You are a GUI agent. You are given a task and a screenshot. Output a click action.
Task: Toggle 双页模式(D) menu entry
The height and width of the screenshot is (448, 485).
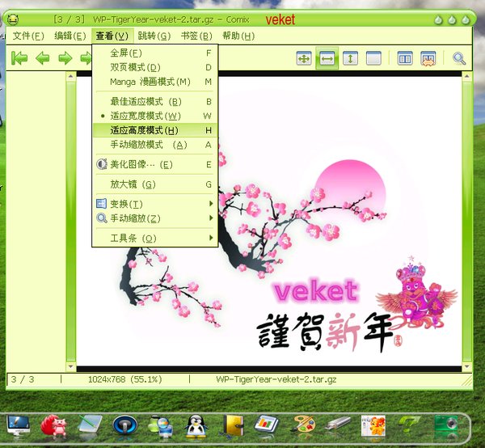[x=155, y=67]
